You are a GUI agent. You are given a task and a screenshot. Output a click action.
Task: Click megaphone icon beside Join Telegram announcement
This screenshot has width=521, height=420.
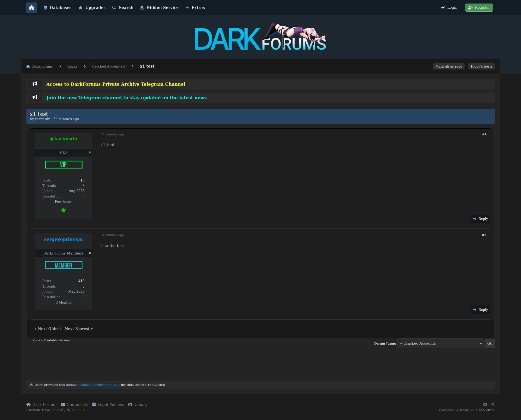click(x=35, y=97)
